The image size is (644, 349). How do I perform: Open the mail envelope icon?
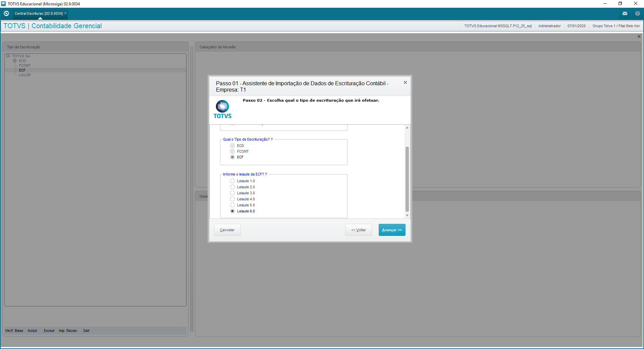[625, 13]
